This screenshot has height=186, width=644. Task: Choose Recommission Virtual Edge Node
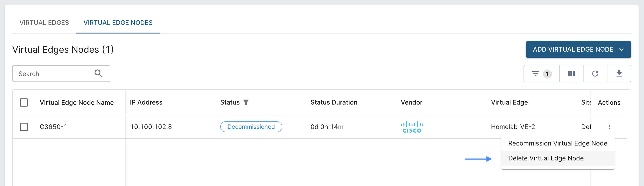pyautogui.click(x=558, y=143)
